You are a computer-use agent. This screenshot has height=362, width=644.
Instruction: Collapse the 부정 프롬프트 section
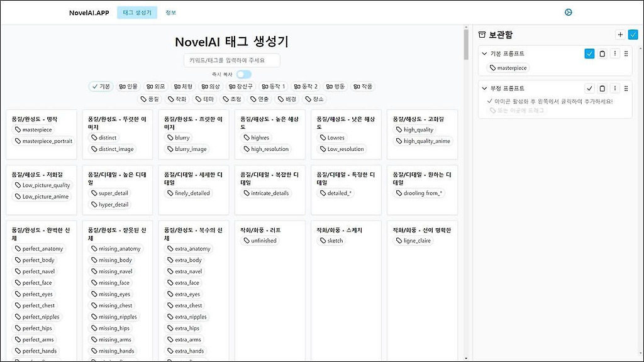click(484, 88)
